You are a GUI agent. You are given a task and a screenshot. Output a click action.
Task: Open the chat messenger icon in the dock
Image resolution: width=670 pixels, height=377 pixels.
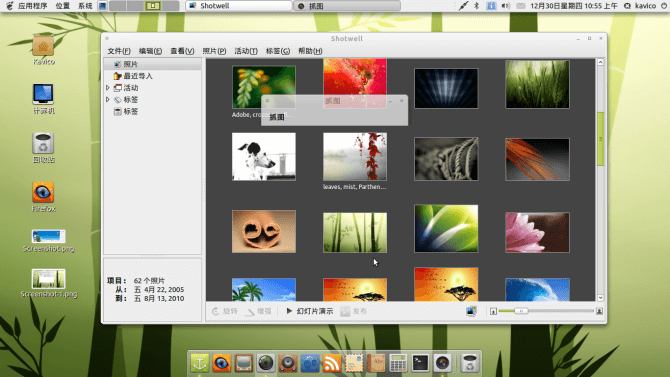(x=244, y=363)
